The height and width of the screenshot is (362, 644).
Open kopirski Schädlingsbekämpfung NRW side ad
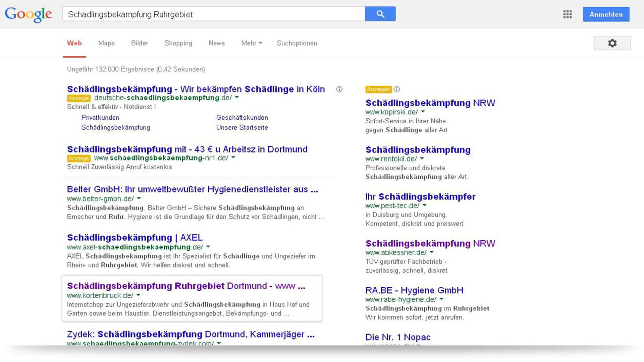point(430,103)
